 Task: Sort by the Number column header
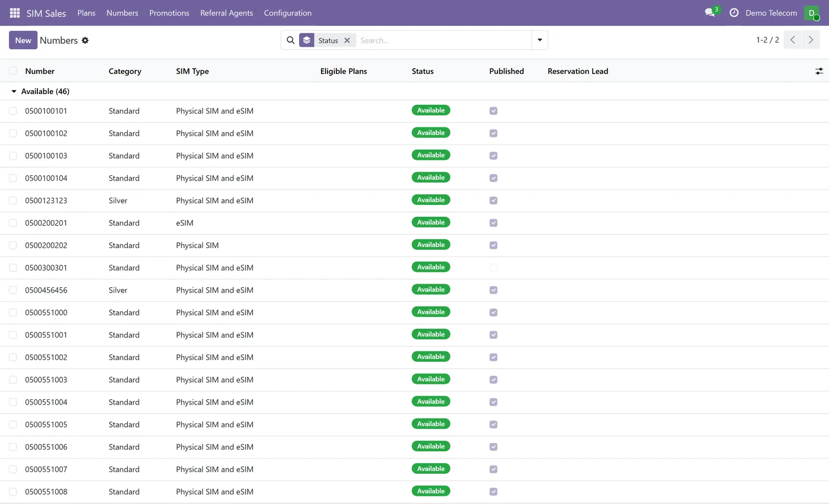[40, 71]
